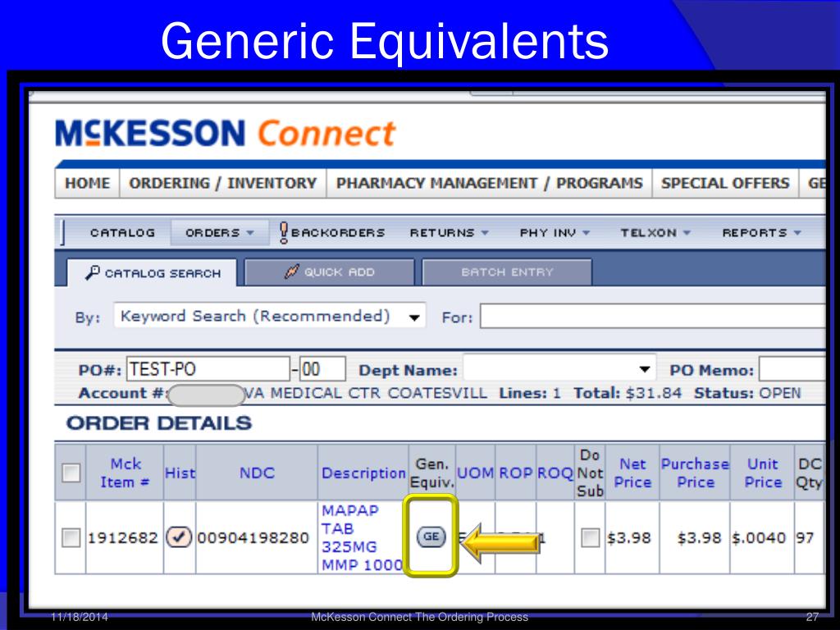Open the Telxon dropdown menu
The image size is (840, 630).
click(x=655, y=233)
